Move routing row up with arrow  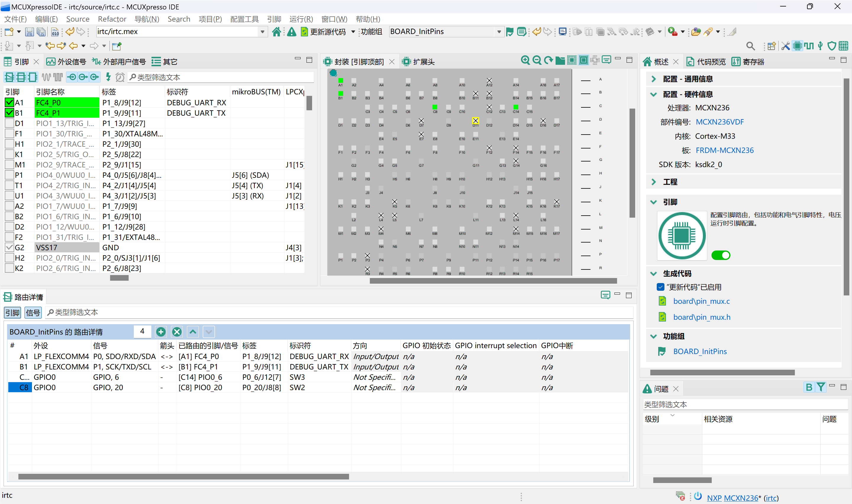pos(193,332)
